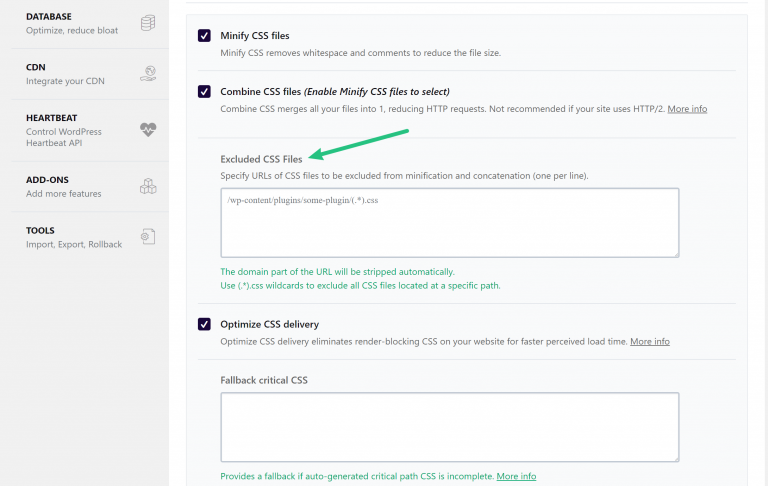Click the Add-ons stacked cubes icon
This screenshot has height=486, width=768.
pos(148,186)
